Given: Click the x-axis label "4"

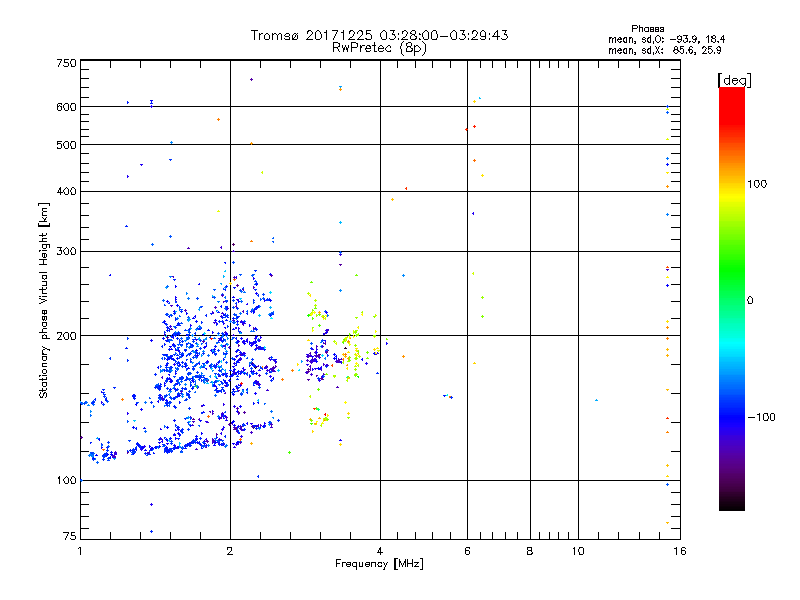Looking at the screenshot, I should 380,551.
